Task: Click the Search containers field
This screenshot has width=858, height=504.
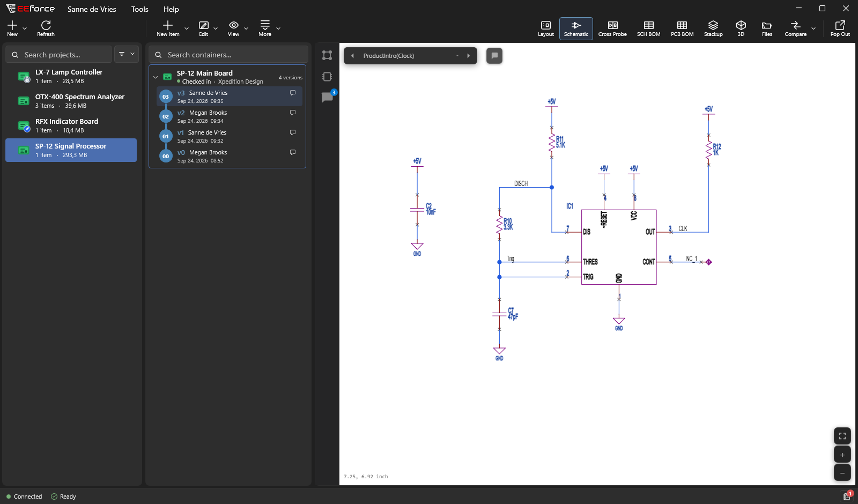Action: click(x=228, y=55)
